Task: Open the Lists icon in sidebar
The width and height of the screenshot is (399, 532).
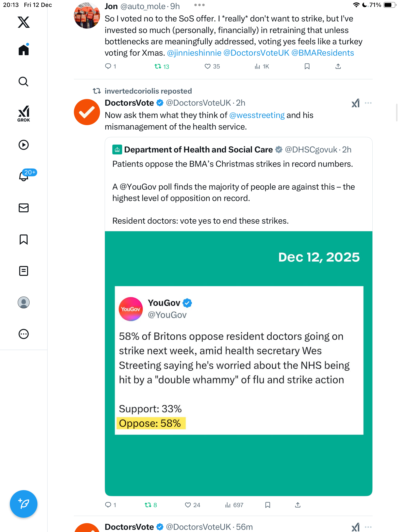Action: [x=24, y=271]
